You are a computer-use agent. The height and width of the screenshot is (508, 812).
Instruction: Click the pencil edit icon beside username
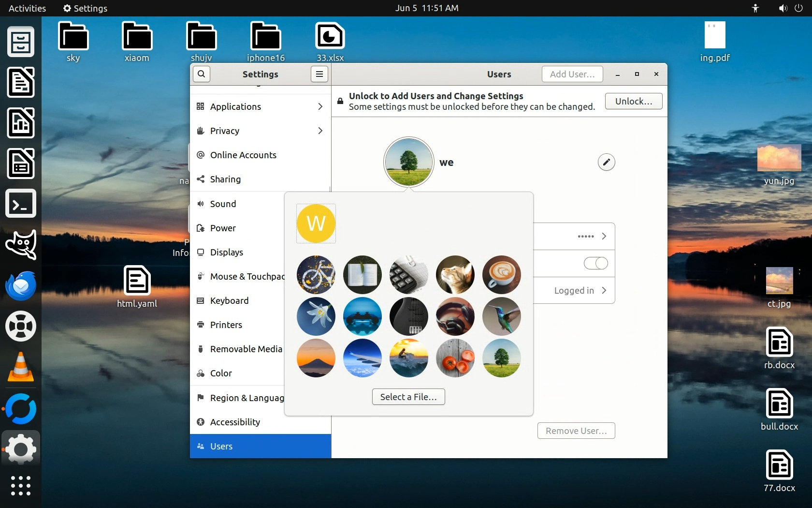tap(606, 162)
